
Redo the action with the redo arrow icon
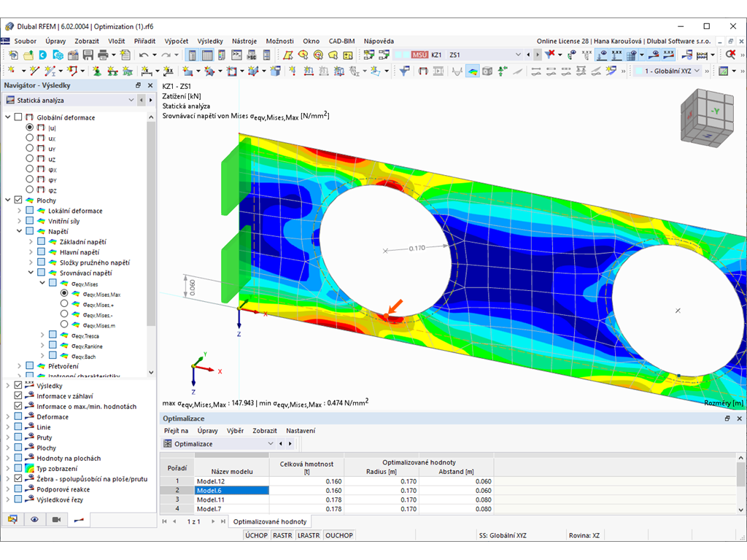(166, 55)
